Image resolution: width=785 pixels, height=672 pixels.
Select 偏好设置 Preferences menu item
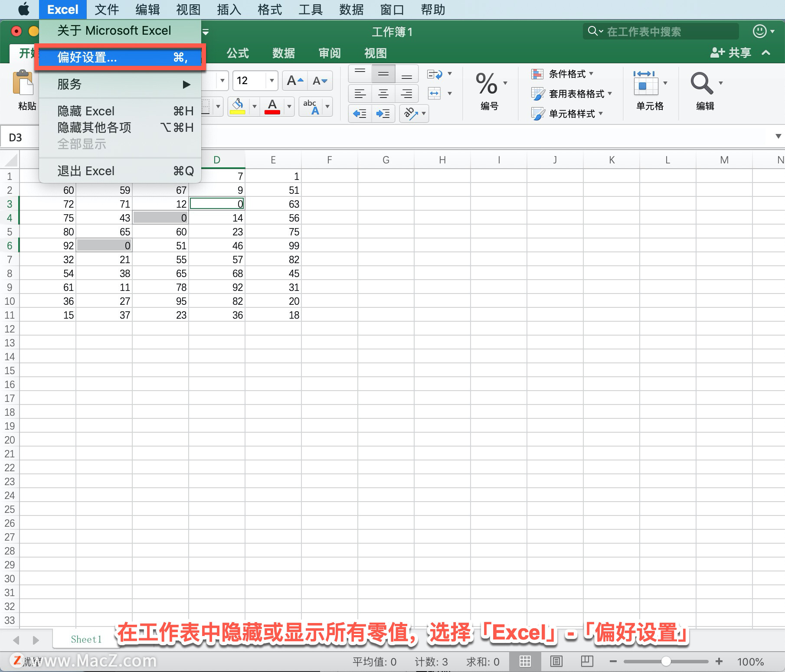coord(120,57)
